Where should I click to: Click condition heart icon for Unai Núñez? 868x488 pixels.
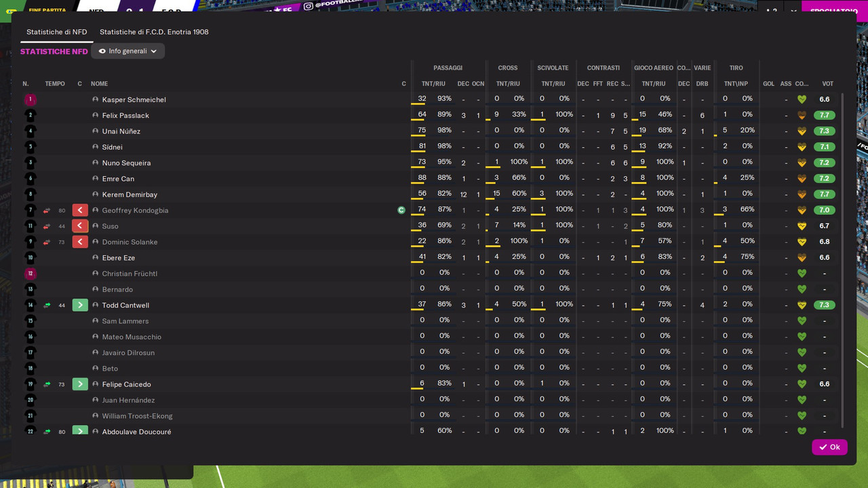[802, 131]
